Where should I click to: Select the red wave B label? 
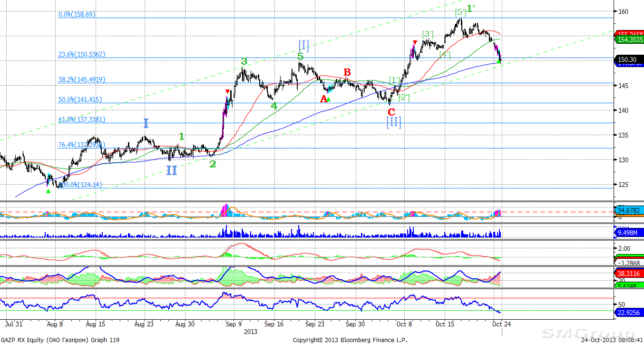347,72
